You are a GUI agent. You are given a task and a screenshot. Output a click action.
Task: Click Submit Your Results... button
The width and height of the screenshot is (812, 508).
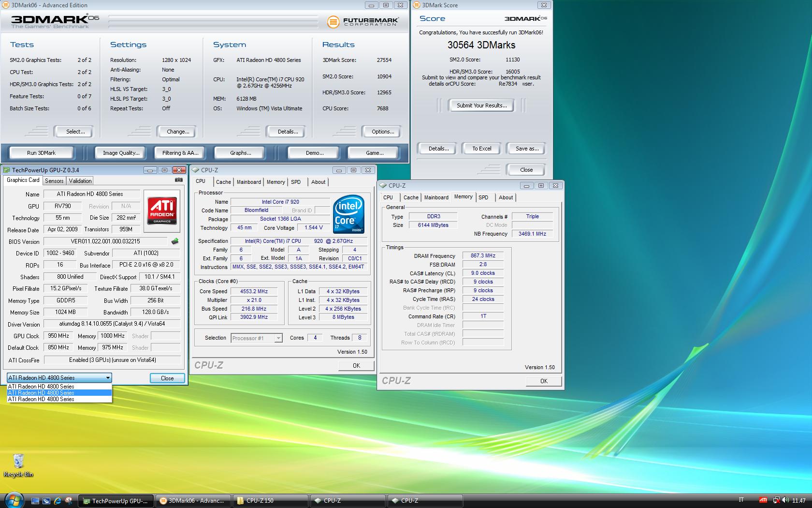coord(481,105)
